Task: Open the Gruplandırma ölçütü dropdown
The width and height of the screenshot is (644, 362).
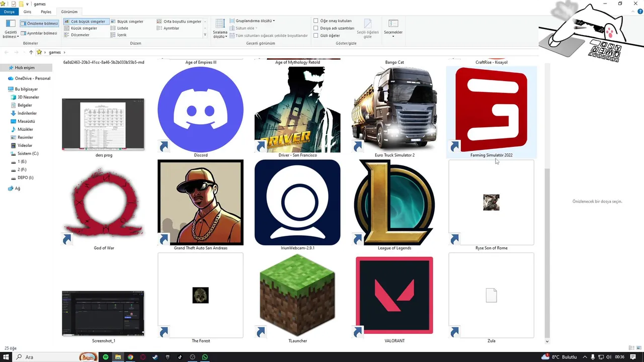Action: 252,21
